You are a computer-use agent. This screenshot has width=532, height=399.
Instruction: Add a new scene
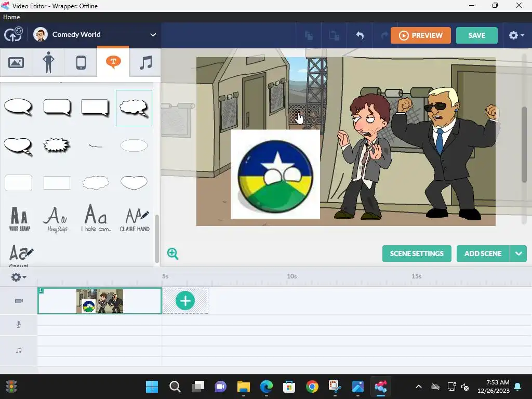tap(483, 254)
